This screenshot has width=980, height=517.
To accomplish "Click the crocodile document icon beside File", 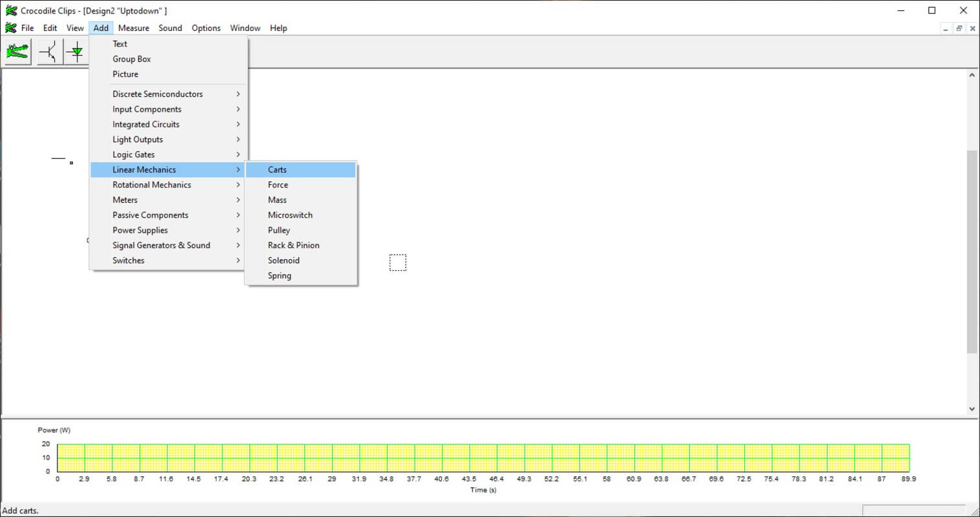I will point(11,28).
